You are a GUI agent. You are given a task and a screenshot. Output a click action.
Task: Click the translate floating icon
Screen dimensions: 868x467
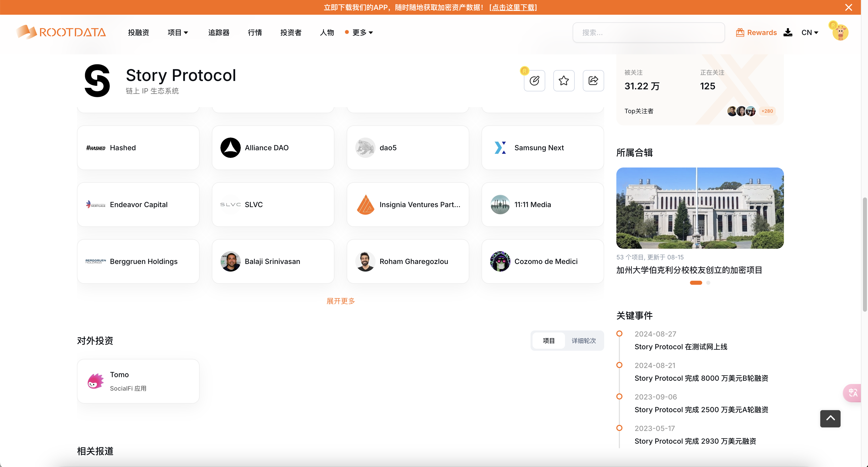pos(853,393)
